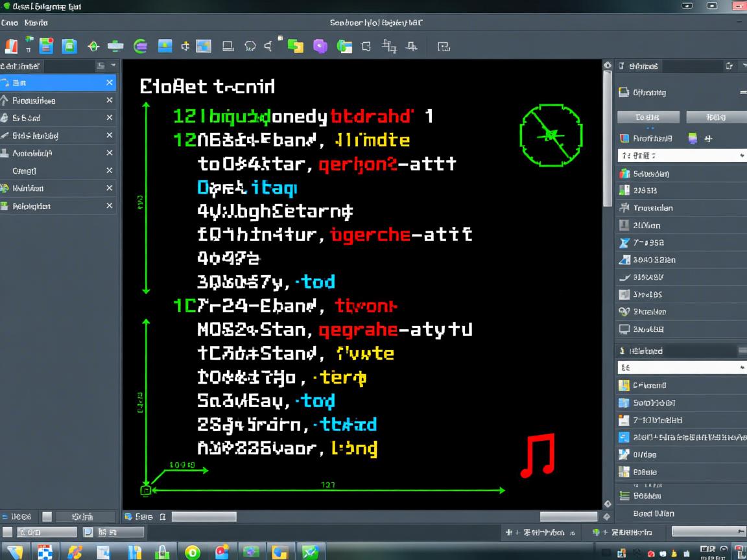
Task: Click the speech bubble icon in toolbar
Action: click(250, 46)
